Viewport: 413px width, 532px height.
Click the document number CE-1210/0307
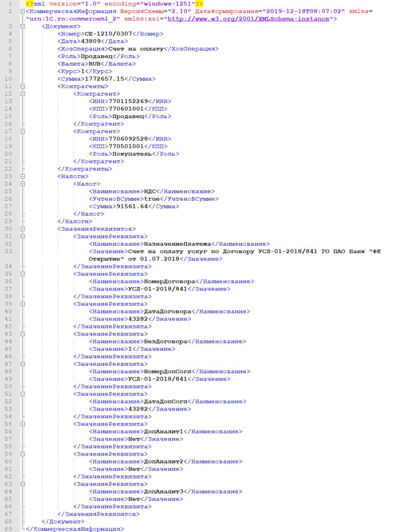tap(108, 34)
